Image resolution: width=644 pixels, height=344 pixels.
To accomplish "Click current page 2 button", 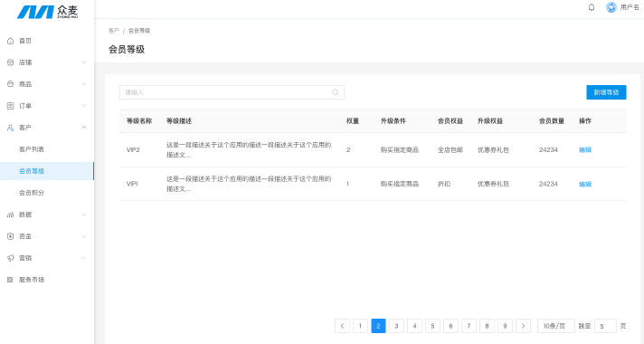I will pyautogui.click(x=378, y=326).
